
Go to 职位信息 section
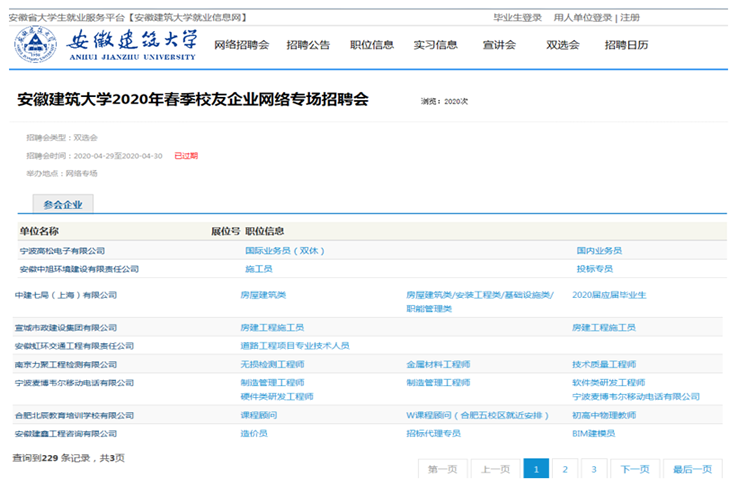point(371,45)
